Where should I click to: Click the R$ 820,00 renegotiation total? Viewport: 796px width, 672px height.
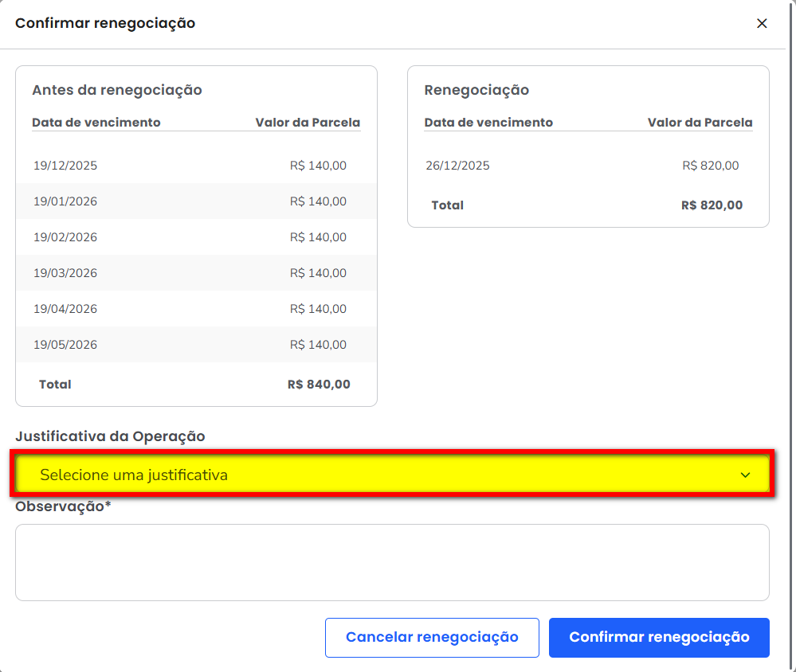[712, 205]
